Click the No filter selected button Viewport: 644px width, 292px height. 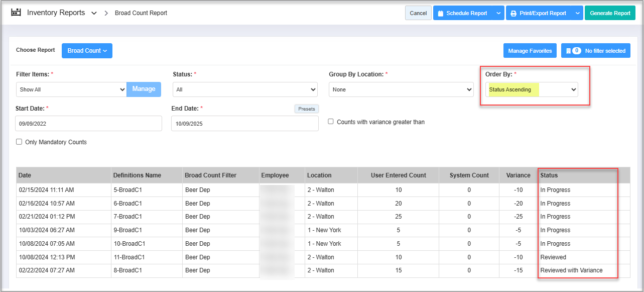[595, 51]
